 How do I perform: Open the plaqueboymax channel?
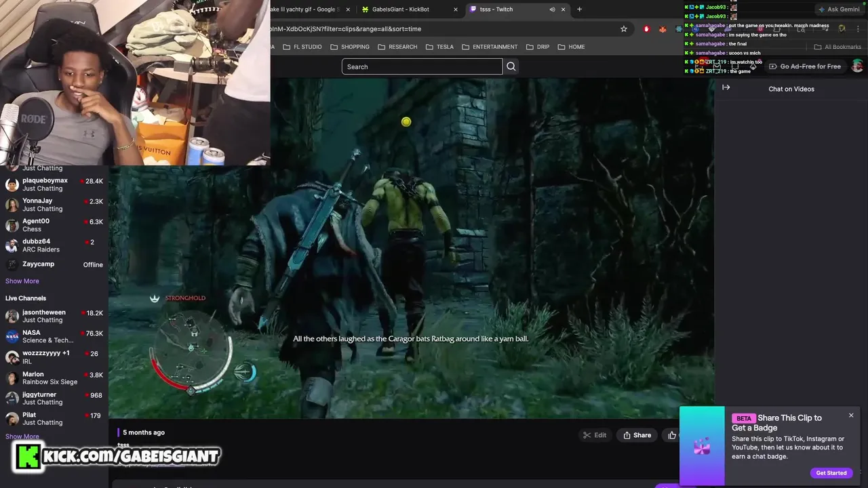pyautogui.click(x=54, y=184)
